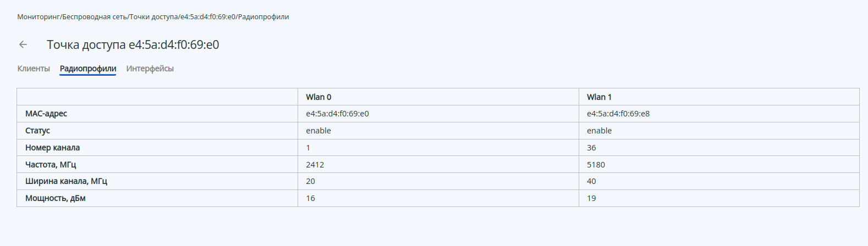Viewport: 868px width, 246px height.
Task: Click the back arrow icon
Action: pos(23,44)
